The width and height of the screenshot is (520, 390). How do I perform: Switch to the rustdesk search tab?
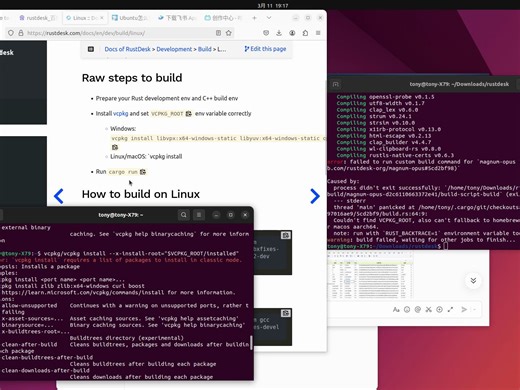(x=38, y=18)
